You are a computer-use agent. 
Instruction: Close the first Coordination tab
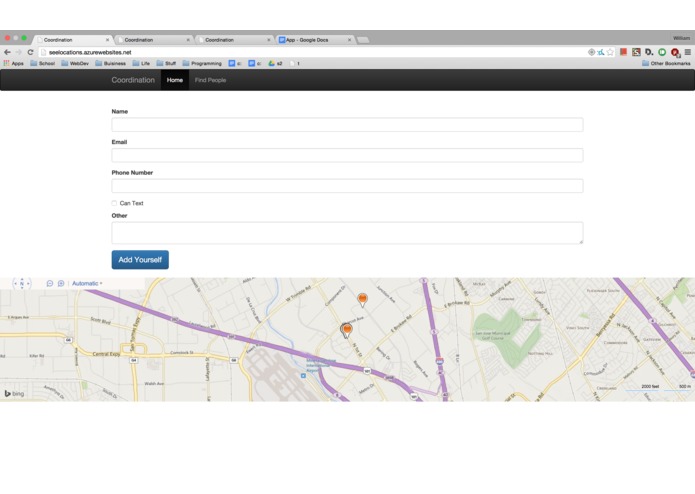[x=107, y=40]
